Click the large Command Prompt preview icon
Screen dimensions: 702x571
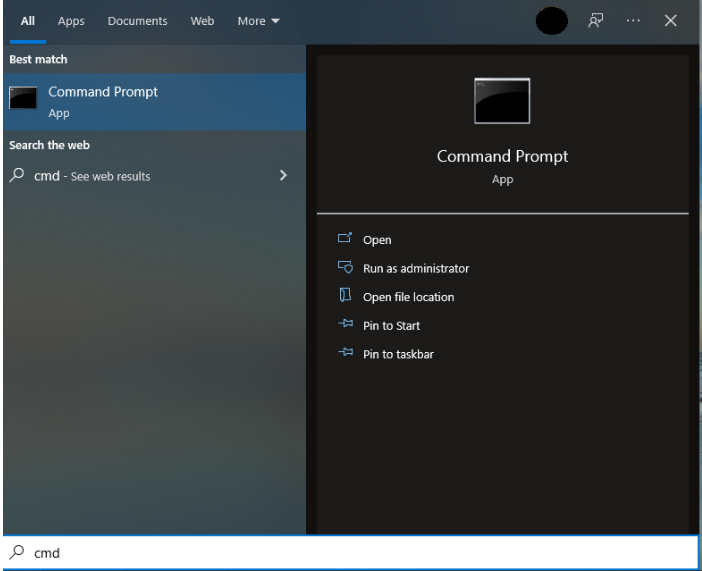point(502,101)
